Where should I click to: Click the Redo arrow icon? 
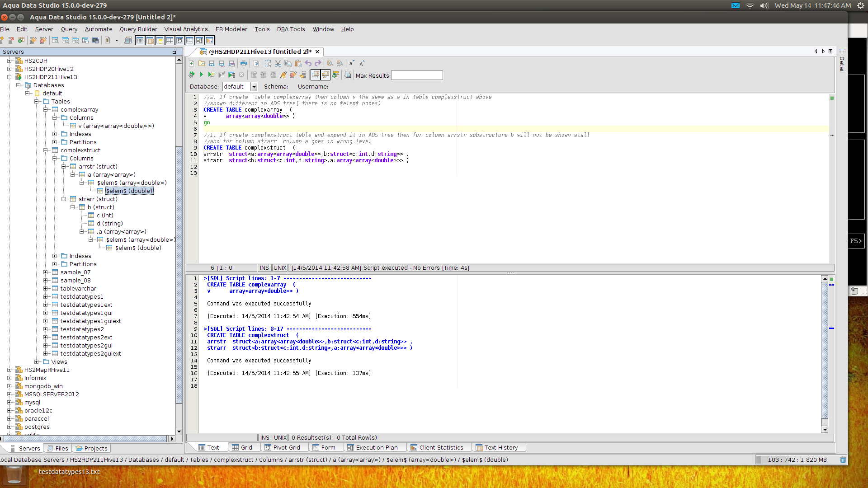pyautogui.click(x=318, y=64)
